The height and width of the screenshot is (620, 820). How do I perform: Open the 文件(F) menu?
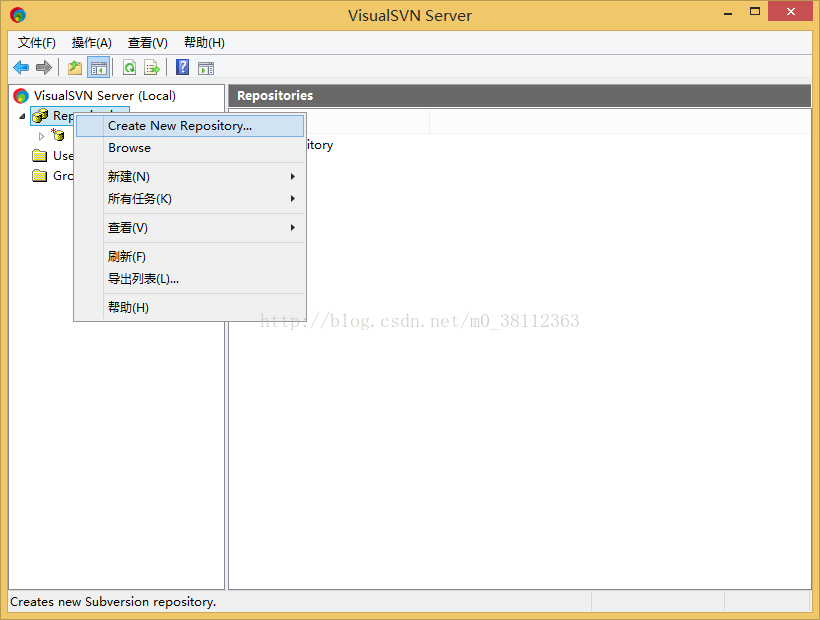pos(37,43)
